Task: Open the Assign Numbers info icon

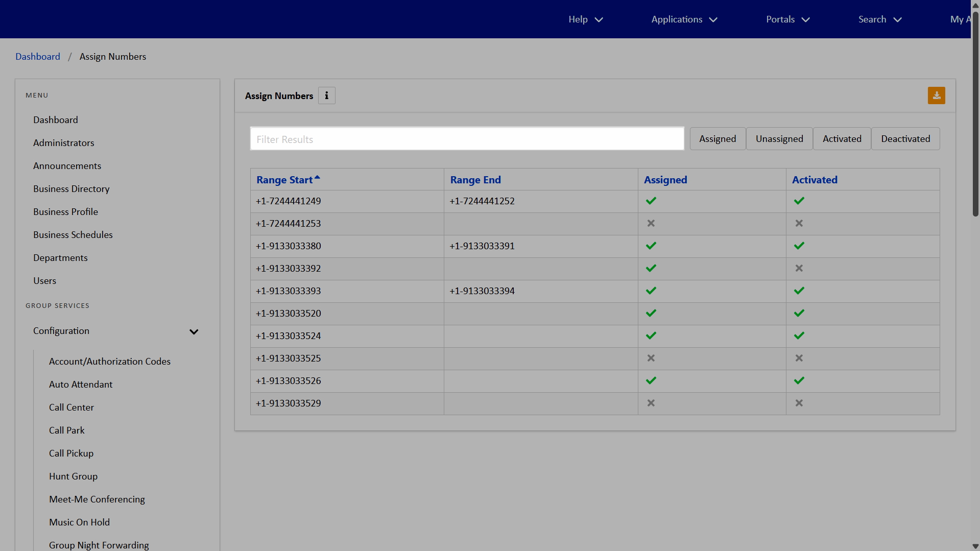Action: (x=326, y=95)
